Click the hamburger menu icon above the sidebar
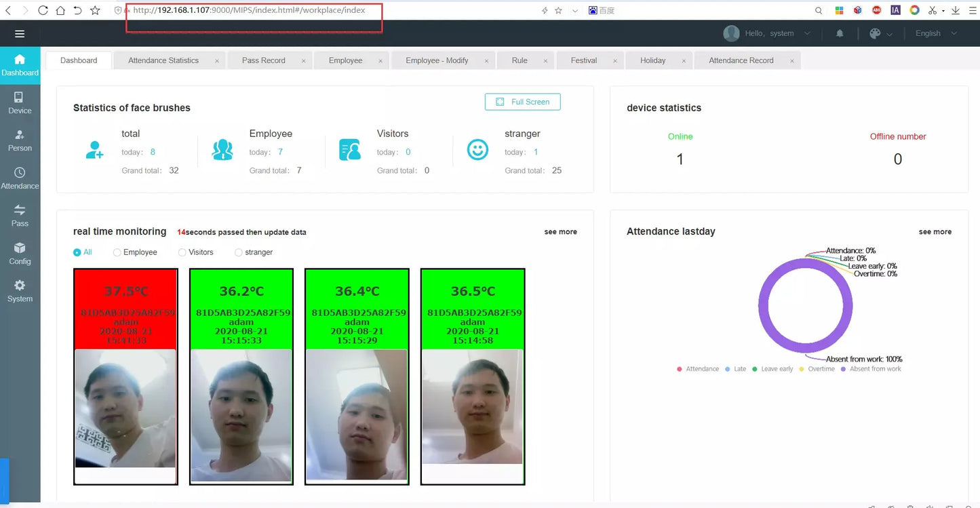The width and height of the screenshot is (980, 508). pyautogui.click(x=19, y=33)
